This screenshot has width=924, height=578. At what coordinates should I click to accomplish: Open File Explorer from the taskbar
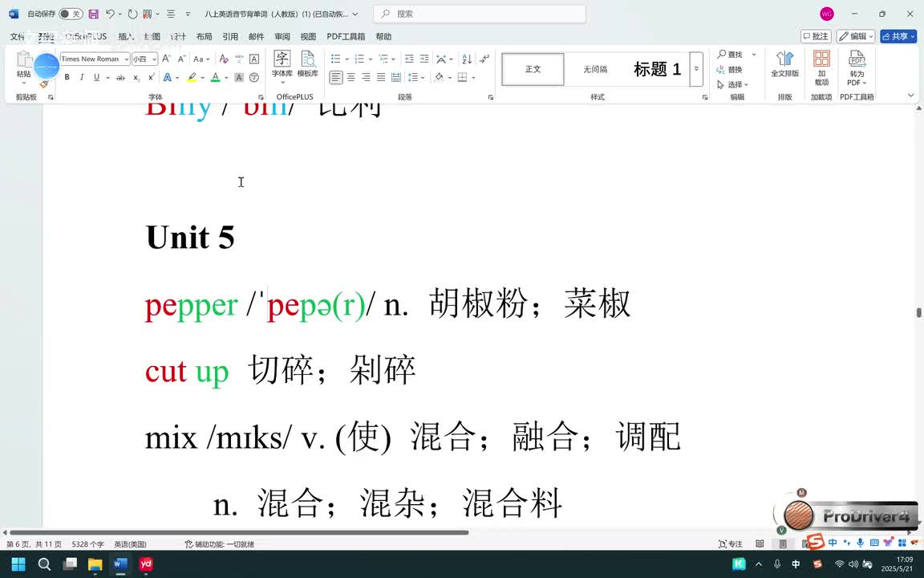tap(95, 564)
